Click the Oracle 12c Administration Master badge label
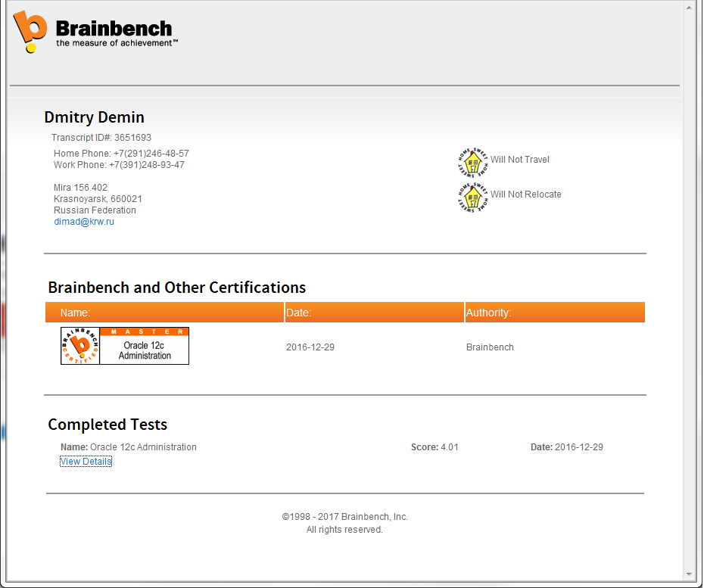Viewport: 704px width, 588px height. point(144,350)
